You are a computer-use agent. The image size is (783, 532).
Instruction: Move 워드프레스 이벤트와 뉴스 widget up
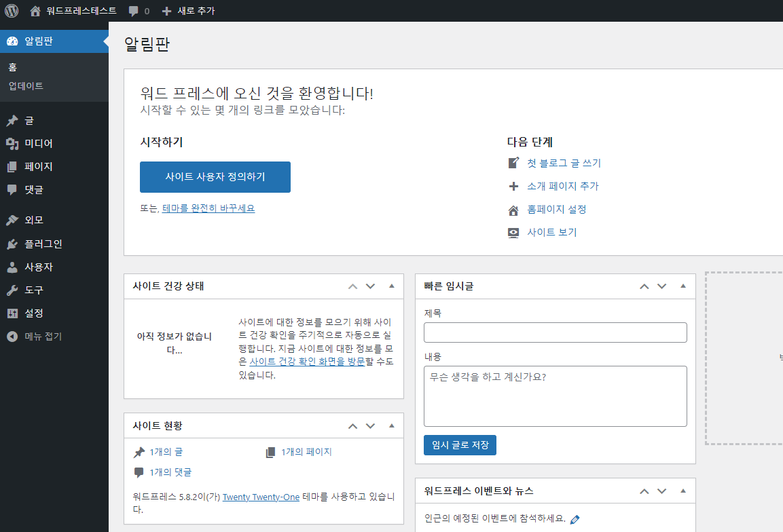point(644,491)
